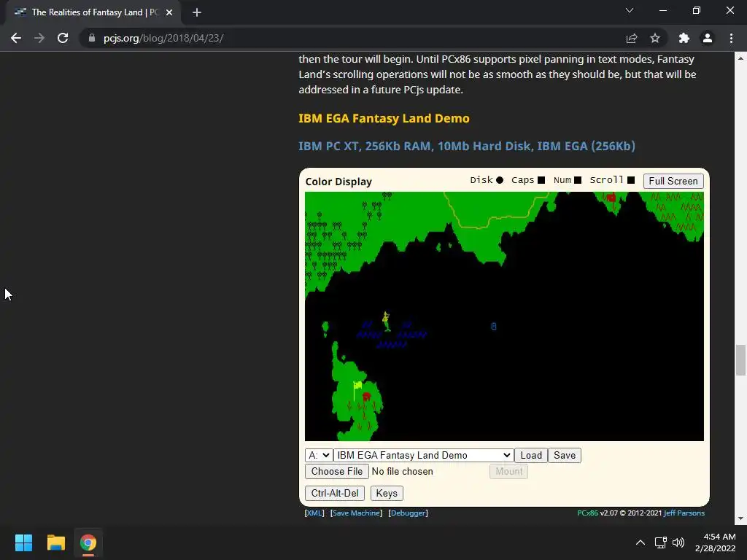Open the PCx86 link
This screenshot has height=560, width=747.
pos(587,513)
